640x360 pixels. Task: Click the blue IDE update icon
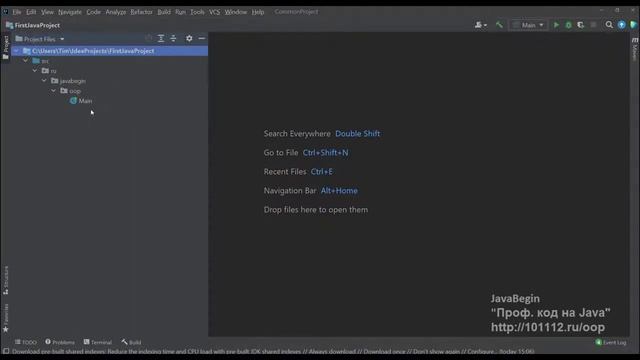pos(622,25)
